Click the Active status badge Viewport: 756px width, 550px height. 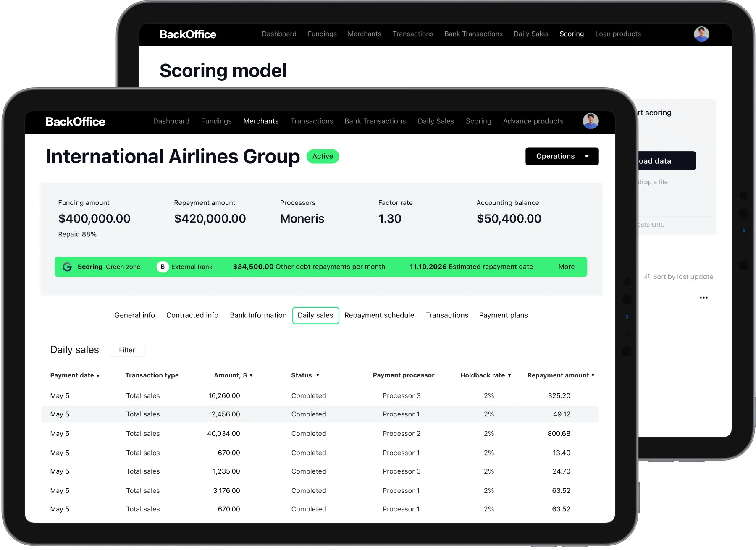[323, 157]
